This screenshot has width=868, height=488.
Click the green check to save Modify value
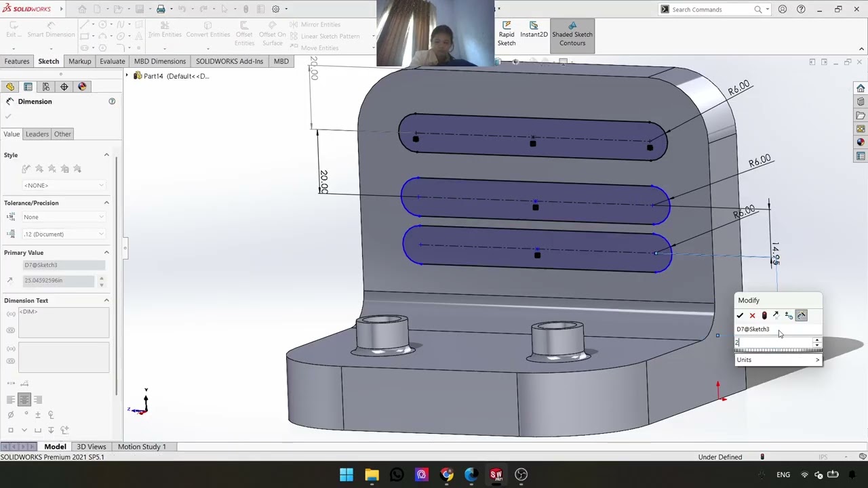740,316
